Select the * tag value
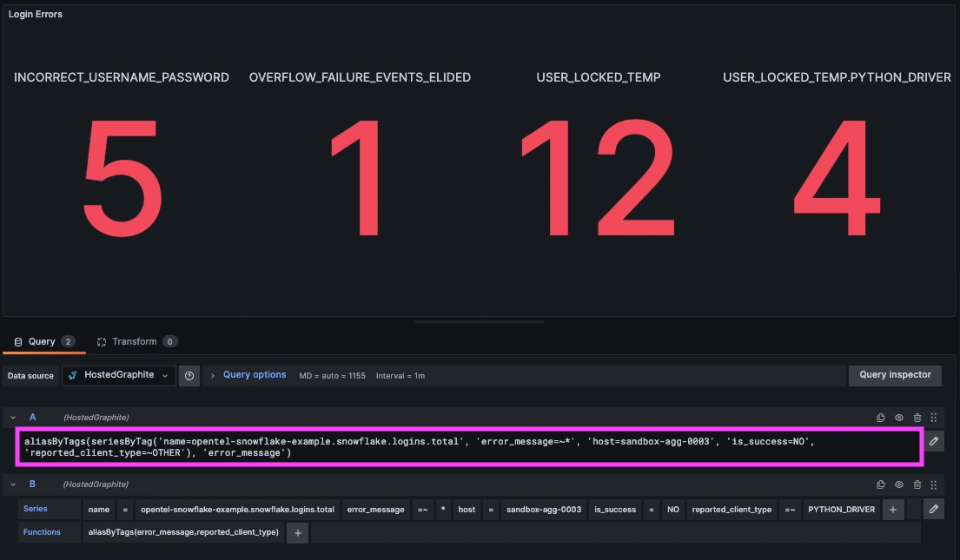 pyautogui.click(x=443, y=509)
